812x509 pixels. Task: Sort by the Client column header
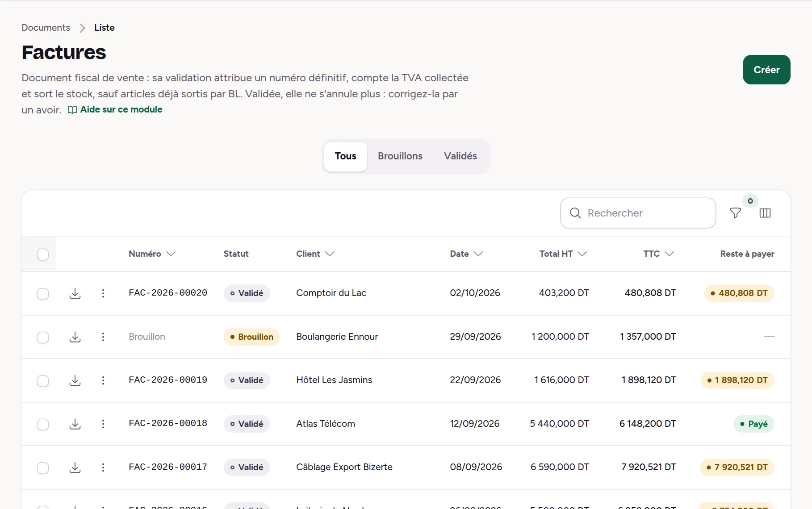pos(315,254)
